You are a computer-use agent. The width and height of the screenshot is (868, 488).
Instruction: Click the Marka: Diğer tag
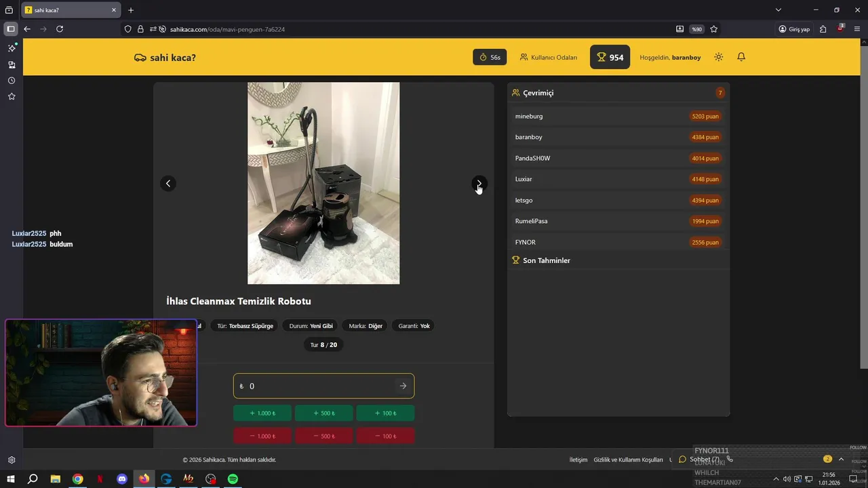click(366, 326)
